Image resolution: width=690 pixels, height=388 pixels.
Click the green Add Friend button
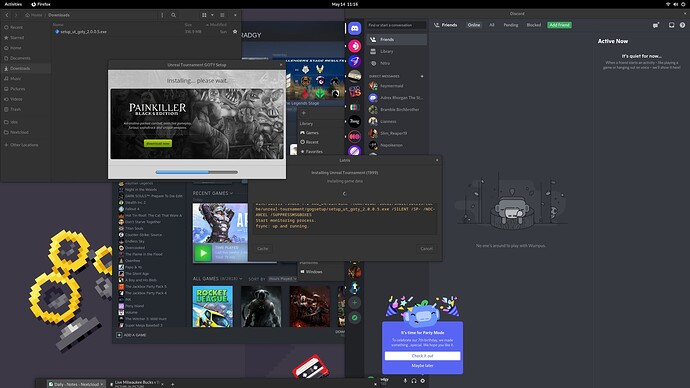[559, 25]
